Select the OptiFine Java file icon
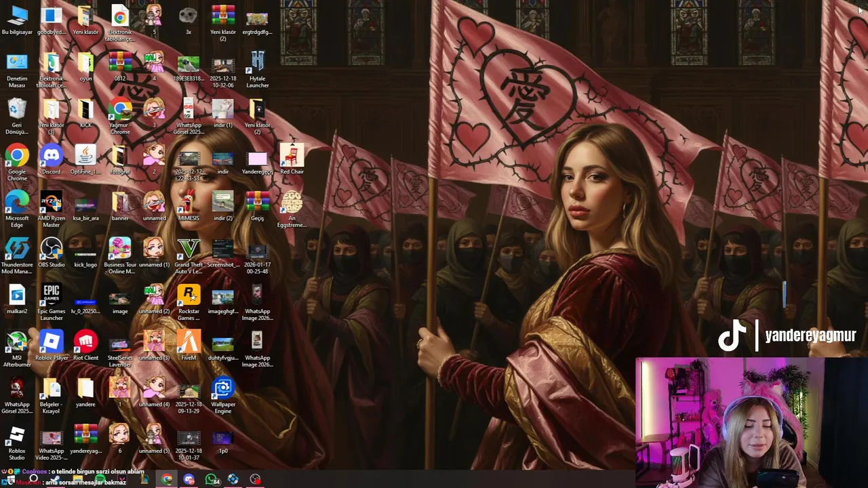Viewport: 868px width, 488px height. tap(85, 160)
